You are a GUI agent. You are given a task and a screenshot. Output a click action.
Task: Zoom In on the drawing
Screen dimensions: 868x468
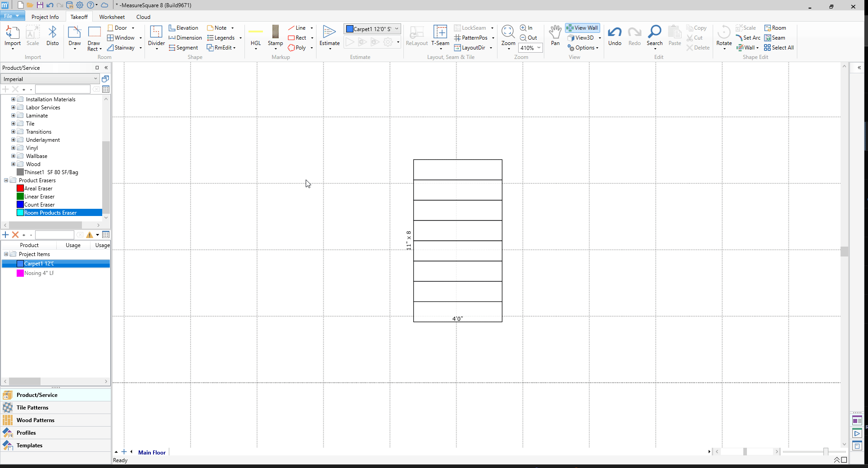[x=526, y=28]
